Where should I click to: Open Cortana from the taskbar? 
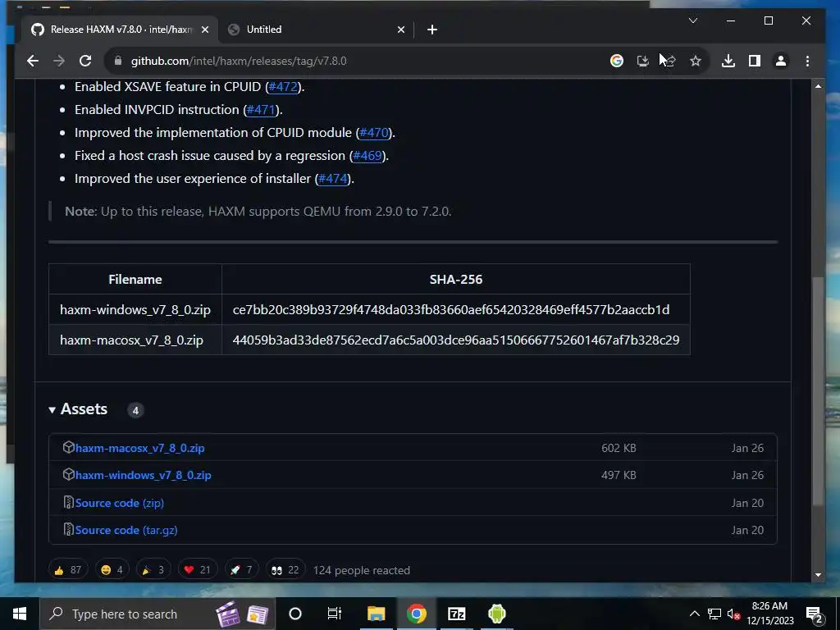tap(295, 614)
